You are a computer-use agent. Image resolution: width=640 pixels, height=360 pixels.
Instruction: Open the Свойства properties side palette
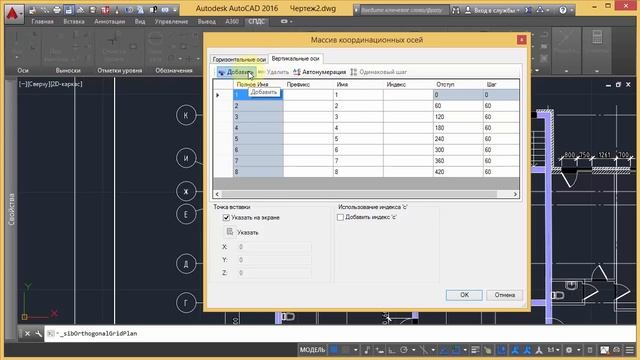[x=11, y=209]
